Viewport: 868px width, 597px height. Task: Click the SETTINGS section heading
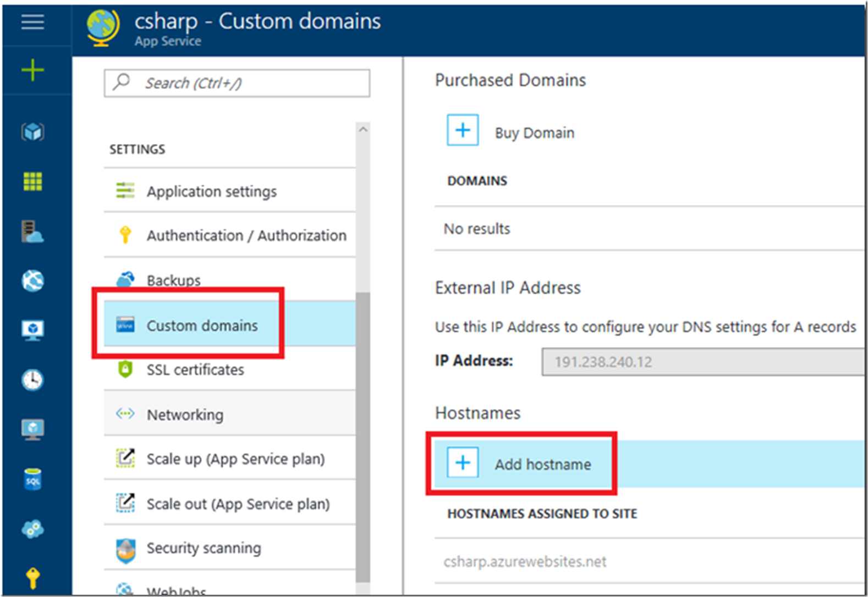137,149
